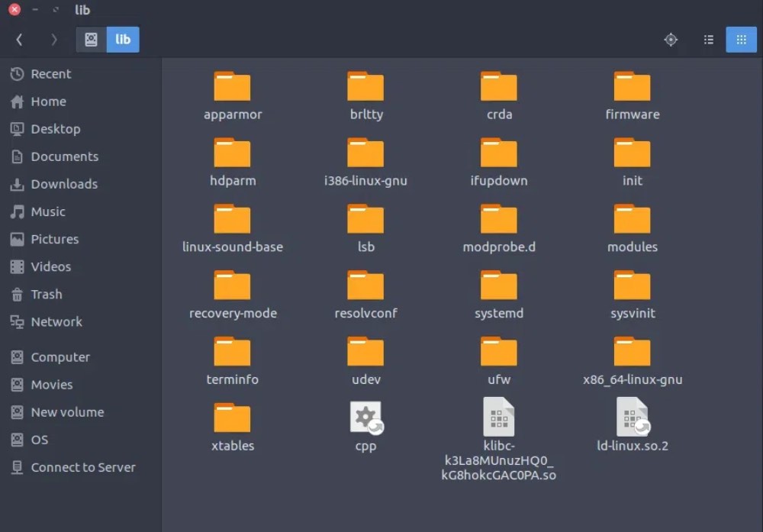The width and height of the screenshot is (763, 532).
Task: Open the Trash from the sidebar
Action: (x=46, y=294)
